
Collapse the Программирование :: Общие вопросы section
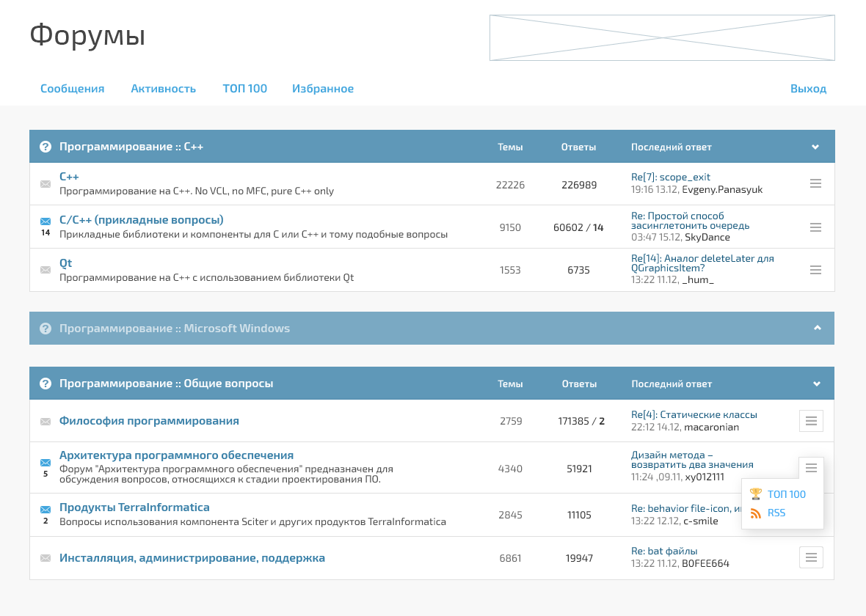[815, 384]
